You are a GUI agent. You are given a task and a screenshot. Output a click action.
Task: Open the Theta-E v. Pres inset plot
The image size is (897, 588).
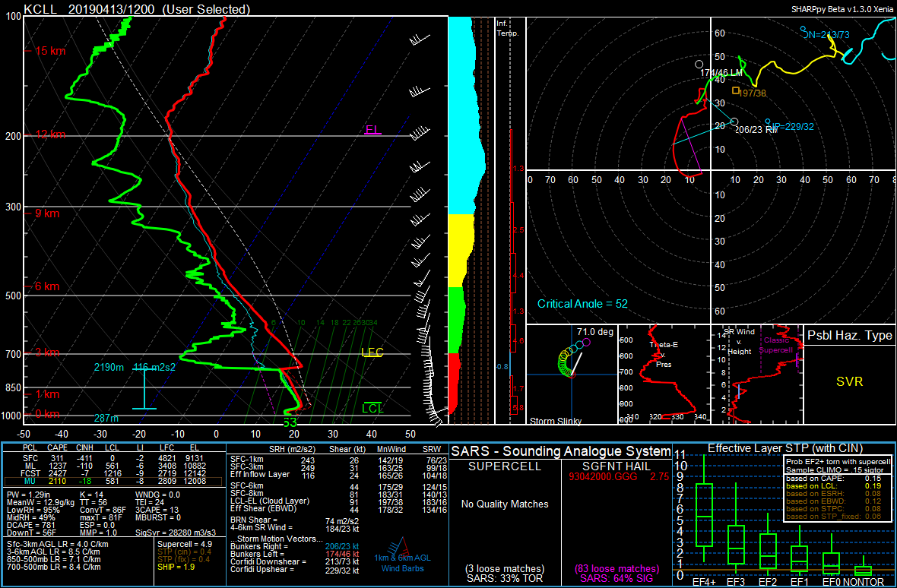click(x=663, y=375)
